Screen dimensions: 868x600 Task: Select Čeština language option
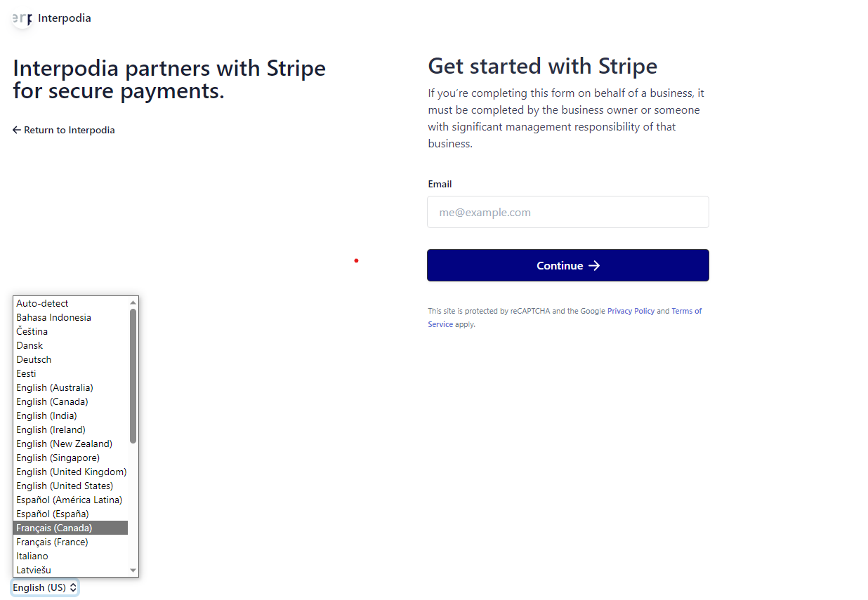[32, 331]
